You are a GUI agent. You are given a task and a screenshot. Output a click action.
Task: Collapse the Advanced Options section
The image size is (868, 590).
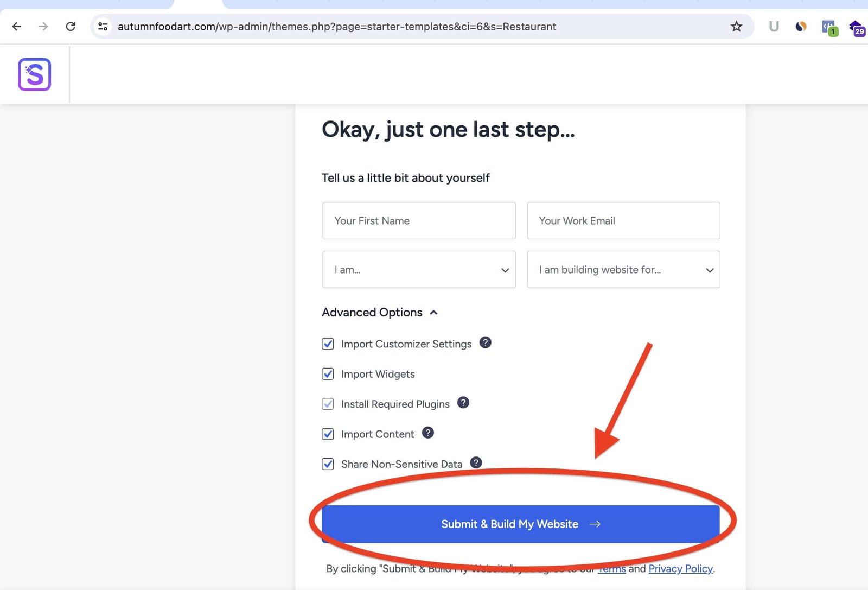(x=380, y=313)
